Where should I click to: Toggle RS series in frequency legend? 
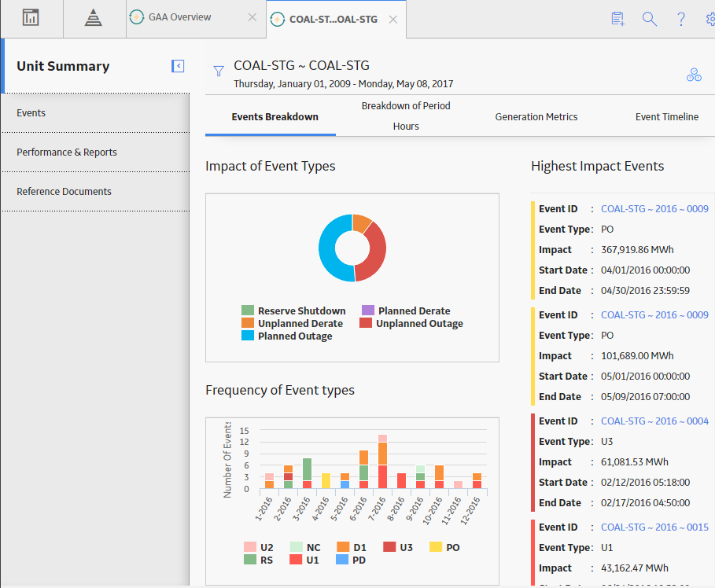coord(250,559)
